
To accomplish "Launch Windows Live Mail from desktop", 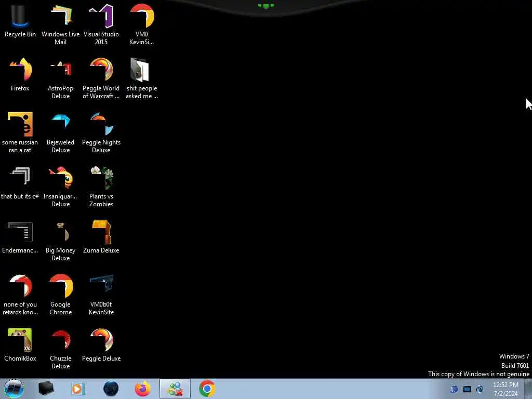I will (x=60, y=24).
